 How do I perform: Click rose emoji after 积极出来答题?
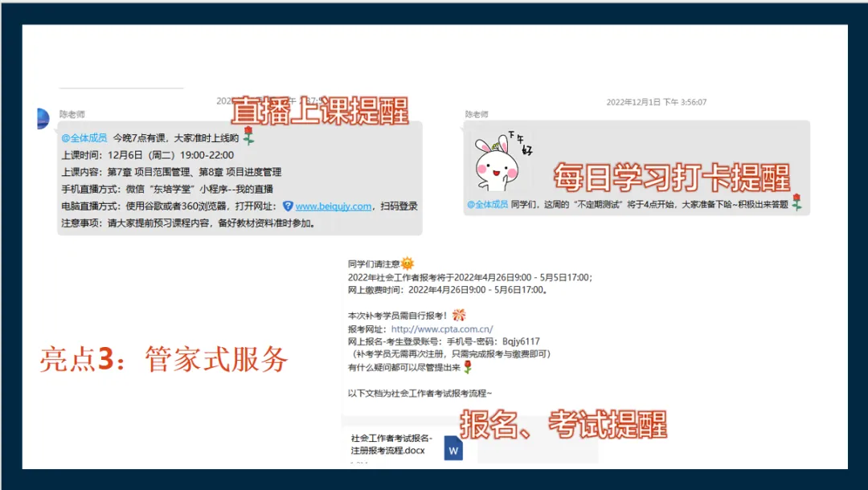[x=796, y=202]
